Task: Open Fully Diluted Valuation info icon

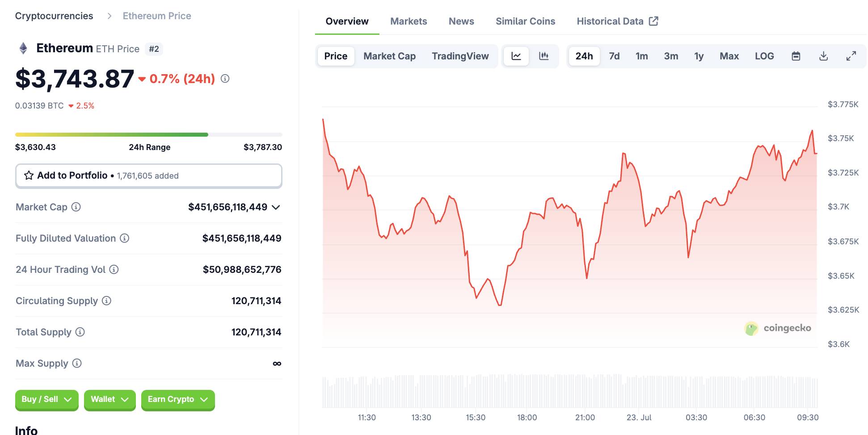Action: [125, 238]
